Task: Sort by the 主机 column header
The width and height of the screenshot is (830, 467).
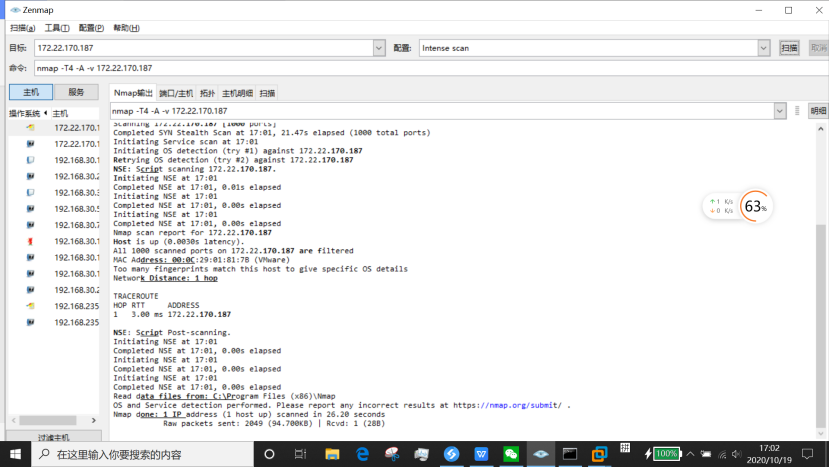Action: pyautogui.click(x=75, y=113)
